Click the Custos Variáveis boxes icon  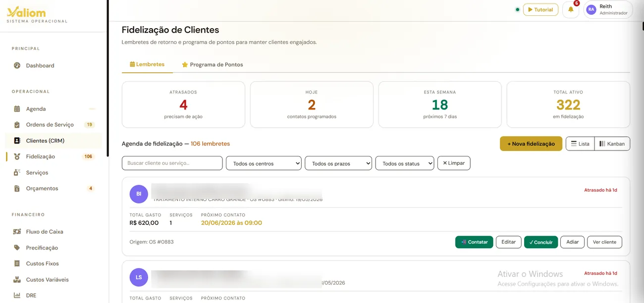point(17,280)
